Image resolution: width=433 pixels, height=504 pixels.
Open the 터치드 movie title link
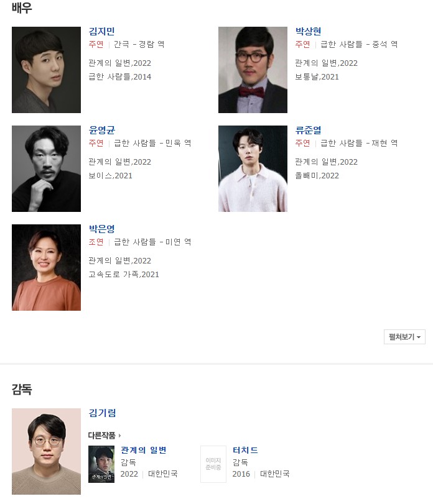click(245, 450)
